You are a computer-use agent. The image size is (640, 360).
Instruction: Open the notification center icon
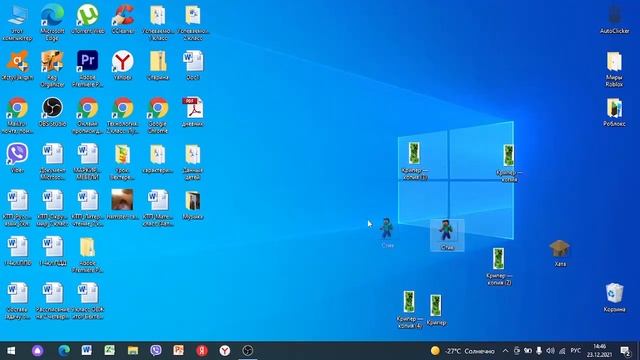[x=624, y=351]
